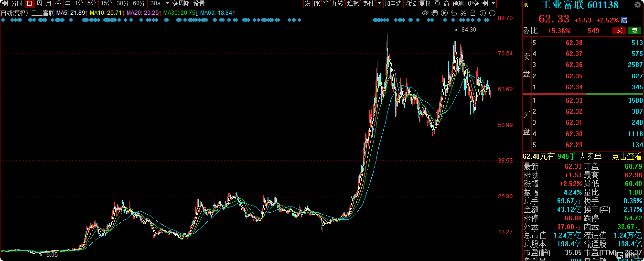Select the scissors cut tool
The width and height of the screenshot is (644, 261).
463,13
